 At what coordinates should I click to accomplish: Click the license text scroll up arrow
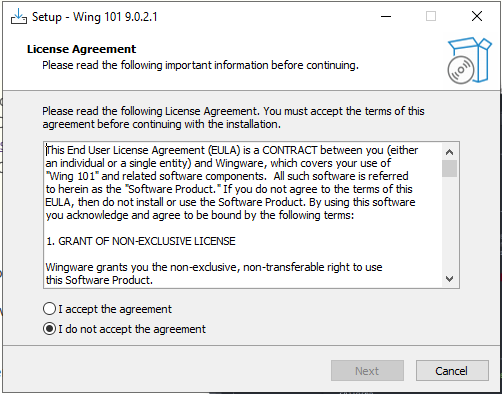pos(449,152)
